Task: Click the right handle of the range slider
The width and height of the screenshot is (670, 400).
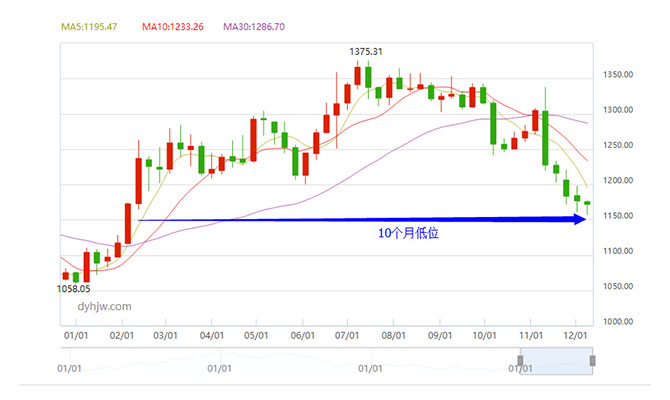Action: click(x=592, y=361)
